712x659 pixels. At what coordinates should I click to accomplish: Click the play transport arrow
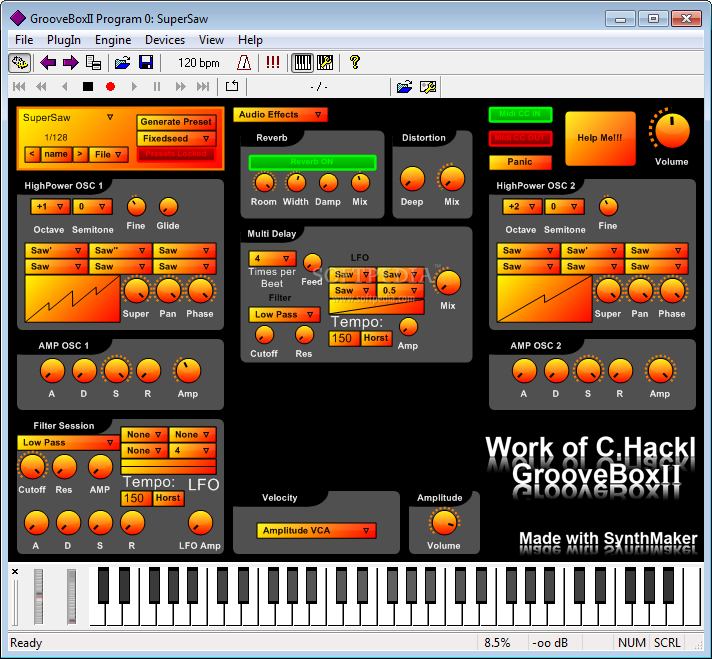pos(134,87)
